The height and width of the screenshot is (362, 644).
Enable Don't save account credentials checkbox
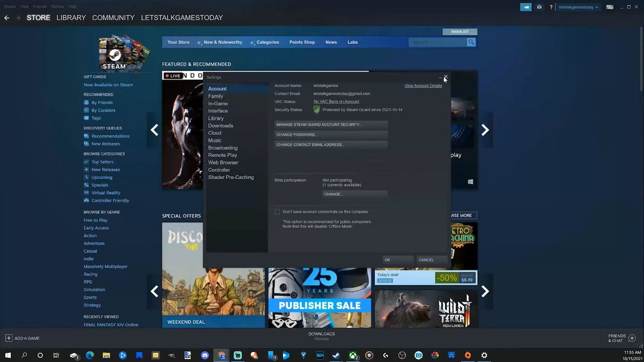tap(277, 212)
